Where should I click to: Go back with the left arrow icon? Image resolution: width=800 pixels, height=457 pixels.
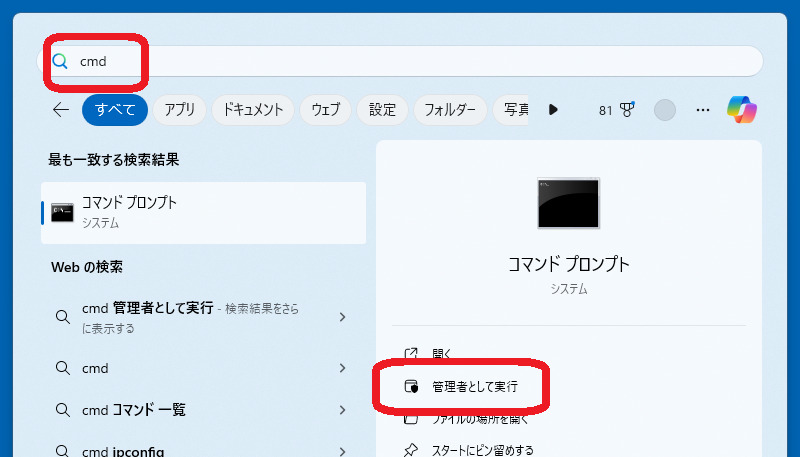61,110
